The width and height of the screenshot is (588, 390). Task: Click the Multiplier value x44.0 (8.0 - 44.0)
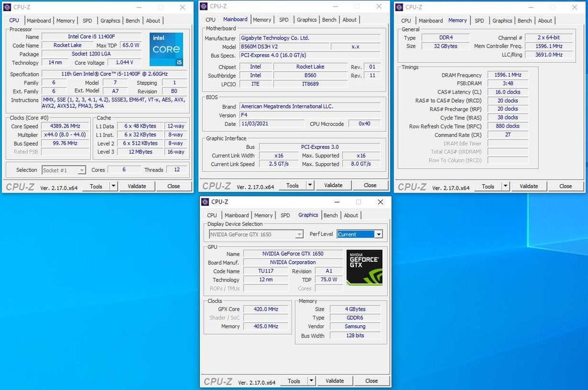click(65, 135)
